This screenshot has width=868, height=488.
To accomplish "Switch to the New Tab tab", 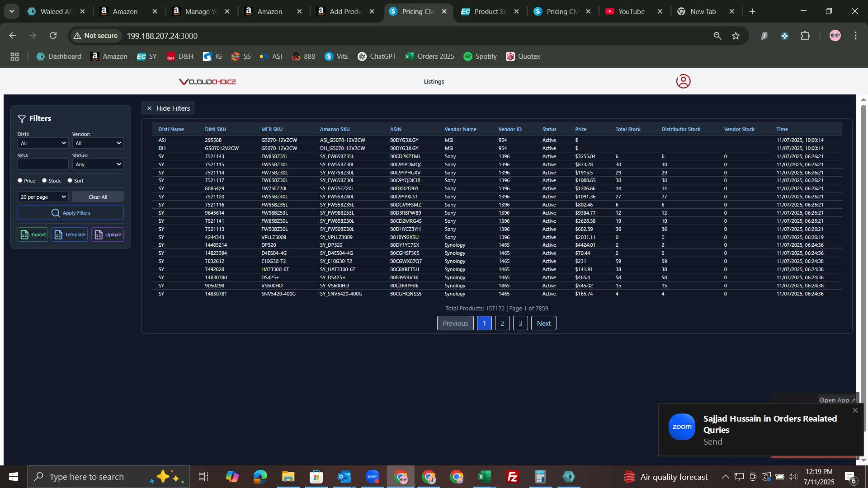I will click(x=703, y=11).
